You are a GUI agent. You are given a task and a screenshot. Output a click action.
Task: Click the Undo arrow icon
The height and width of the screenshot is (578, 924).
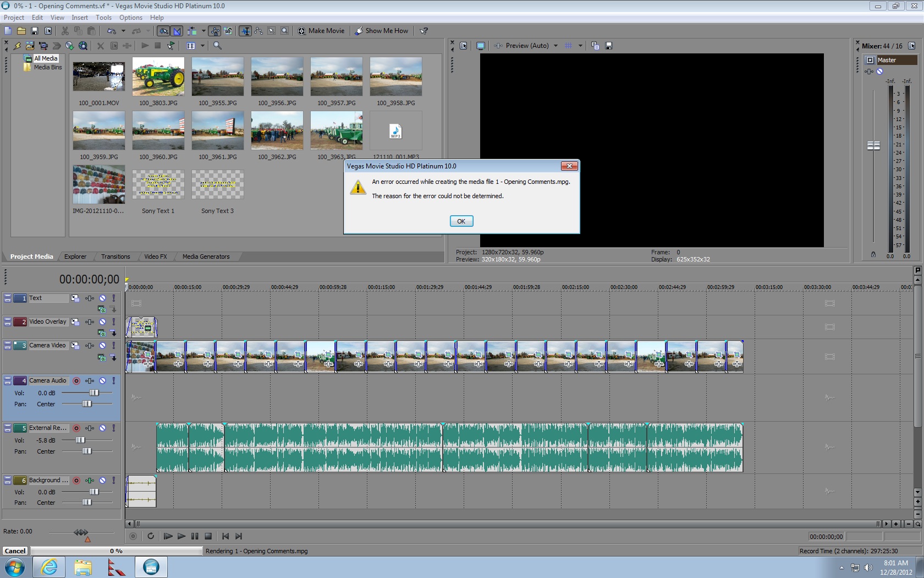click(x=112, y=31)
